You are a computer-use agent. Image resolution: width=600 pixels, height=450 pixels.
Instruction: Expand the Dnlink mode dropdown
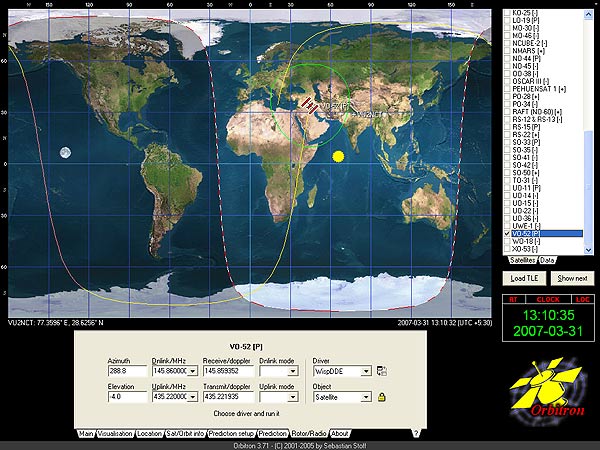[293, 371]
